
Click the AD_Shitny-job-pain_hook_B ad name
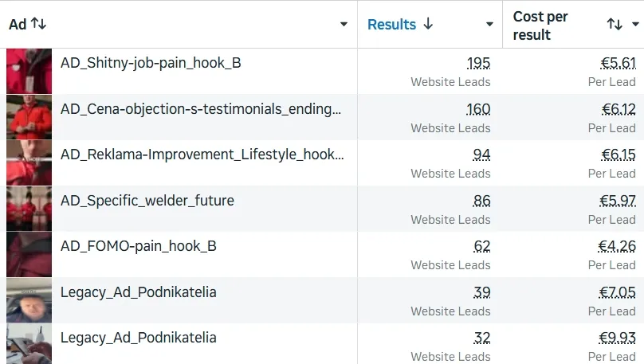pyautogui.click(x=151, y=63)
